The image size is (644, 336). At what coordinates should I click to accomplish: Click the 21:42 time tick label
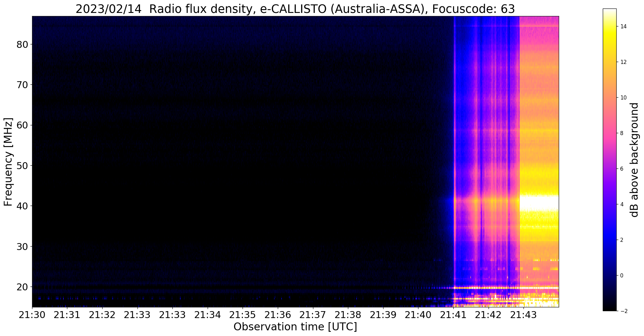coord(488,315)
